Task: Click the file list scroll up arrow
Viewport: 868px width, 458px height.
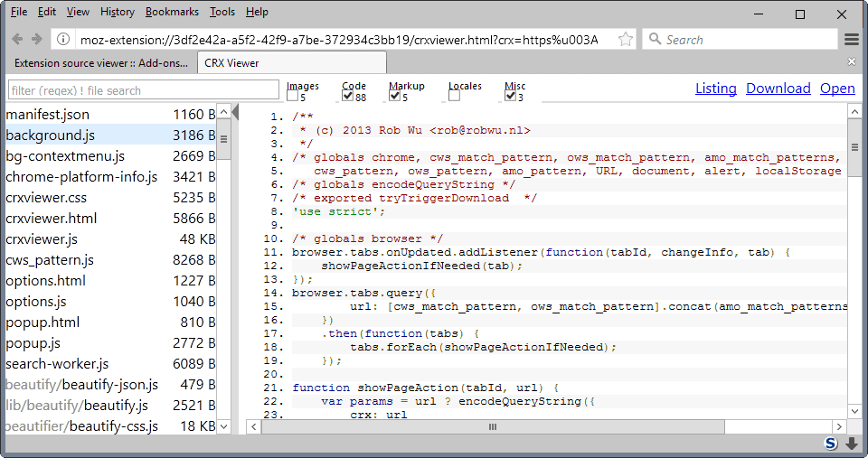Action: click(223, 112)
